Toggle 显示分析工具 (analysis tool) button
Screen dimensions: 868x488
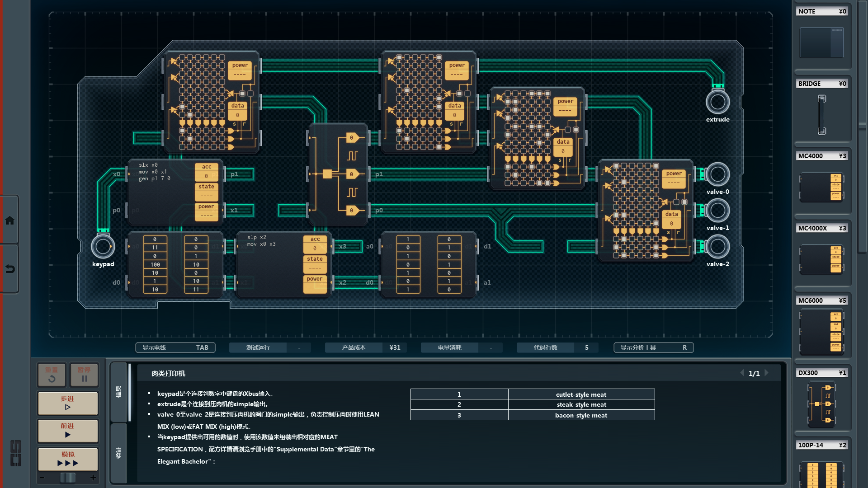click(653, 347)
